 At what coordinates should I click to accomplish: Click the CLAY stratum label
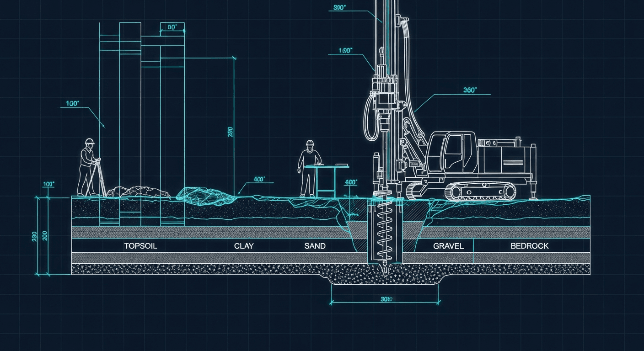[244, 245]
